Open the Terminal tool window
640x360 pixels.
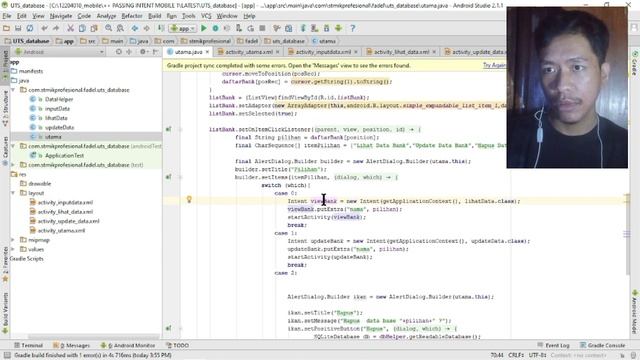(28, 345)
